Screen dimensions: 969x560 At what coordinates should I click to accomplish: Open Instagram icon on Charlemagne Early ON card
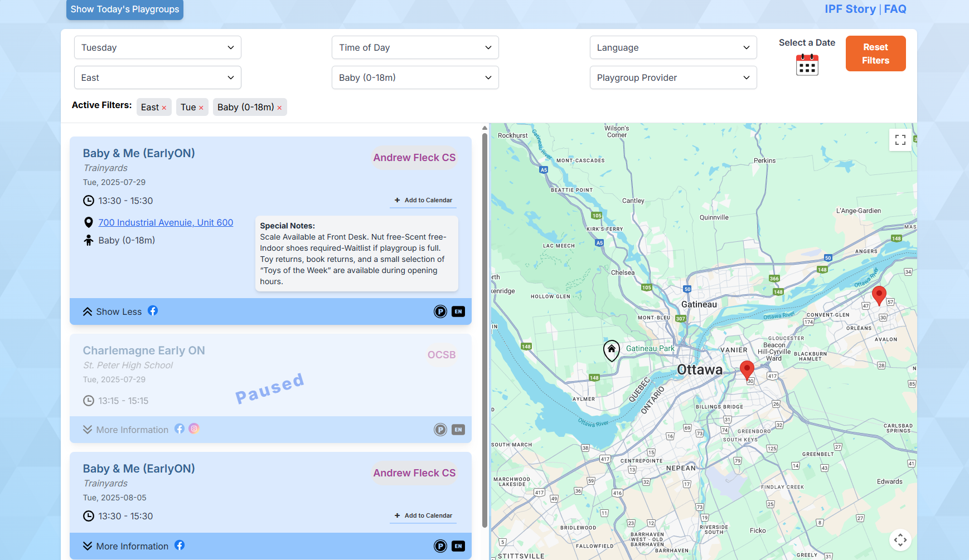point(194,428)
